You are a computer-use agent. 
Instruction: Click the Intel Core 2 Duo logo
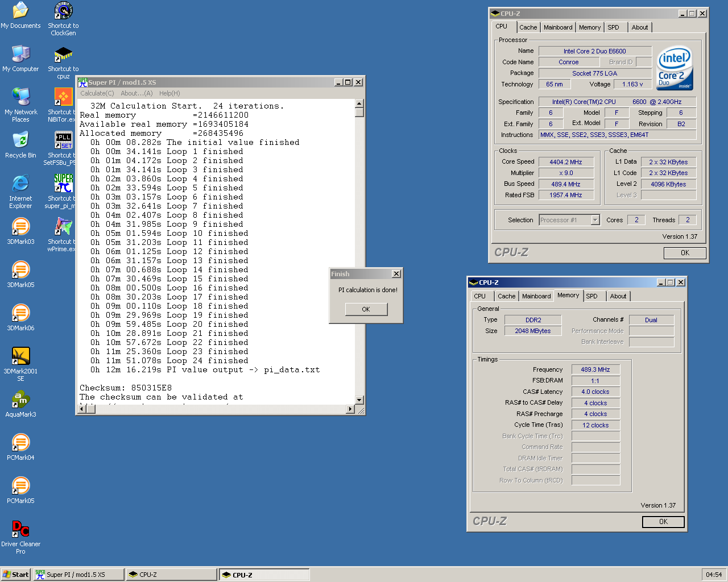coord(675,68)
